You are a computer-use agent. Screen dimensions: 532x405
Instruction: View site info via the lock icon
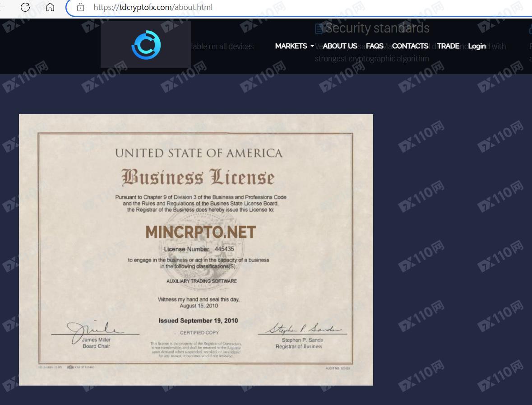coord(80,7)
